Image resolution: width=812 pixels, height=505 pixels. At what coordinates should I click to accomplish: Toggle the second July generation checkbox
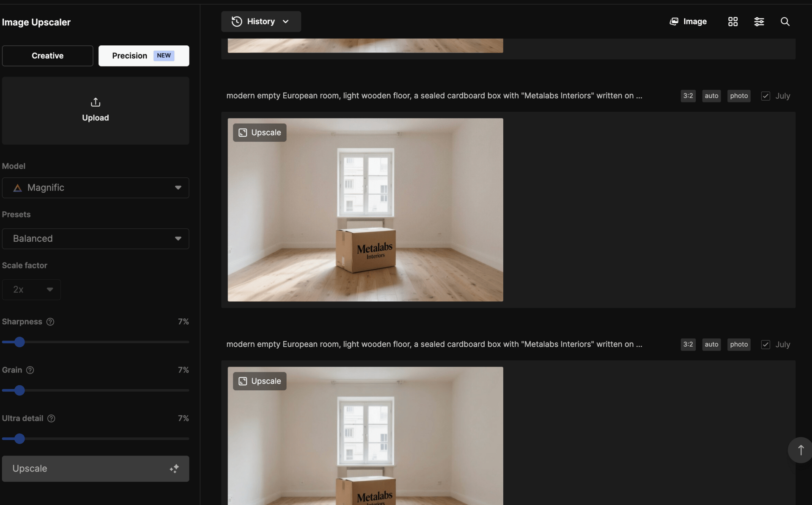point(765,345)
